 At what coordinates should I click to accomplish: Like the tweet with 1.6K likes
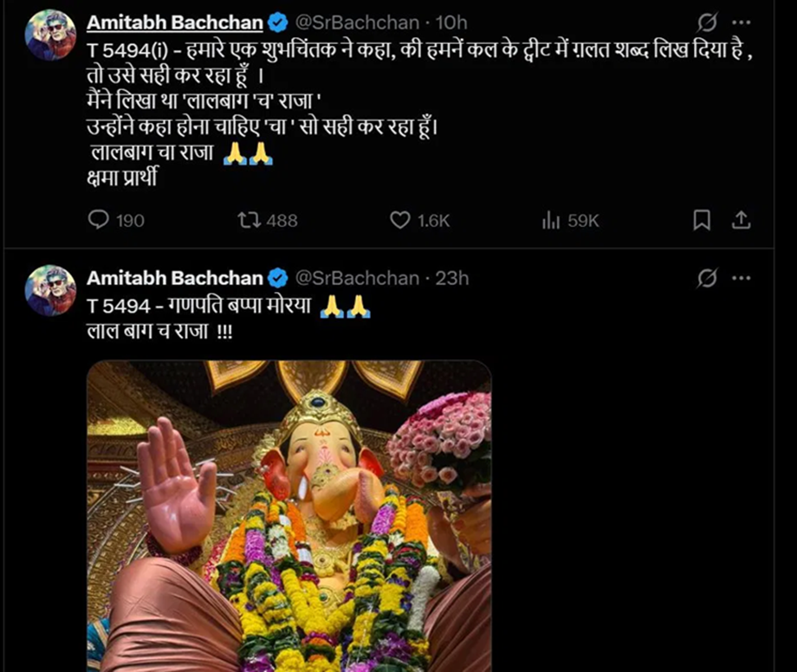coord(399,221)
